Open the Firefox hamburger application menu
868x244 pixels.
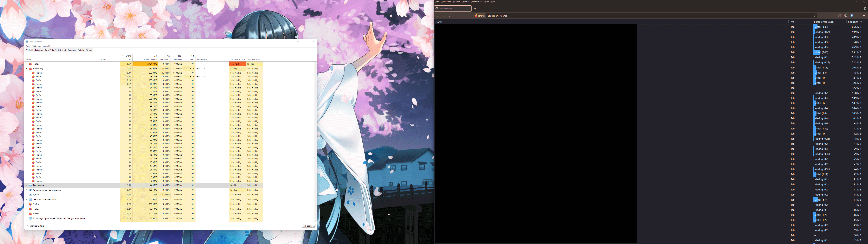tap(864, 16)
